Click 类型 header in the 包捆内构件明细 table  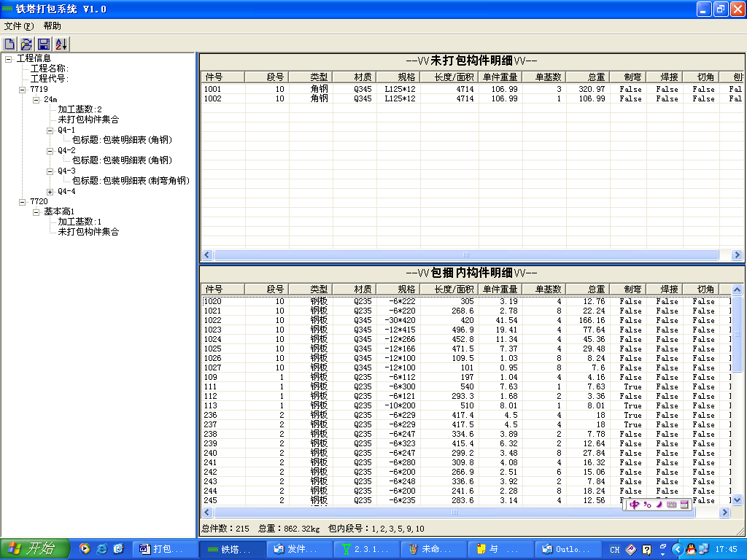click(311, 289)
